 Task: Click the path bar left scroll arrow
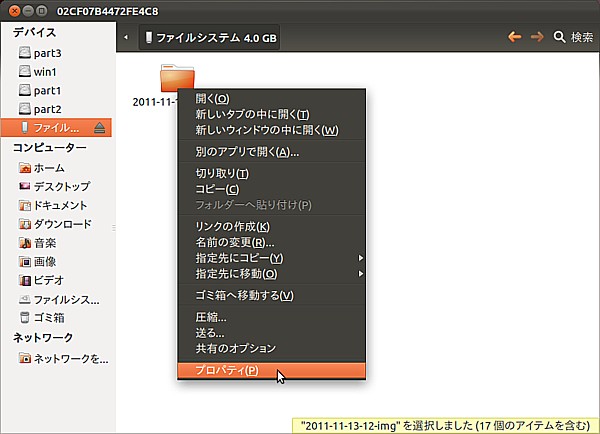(126, 37)
